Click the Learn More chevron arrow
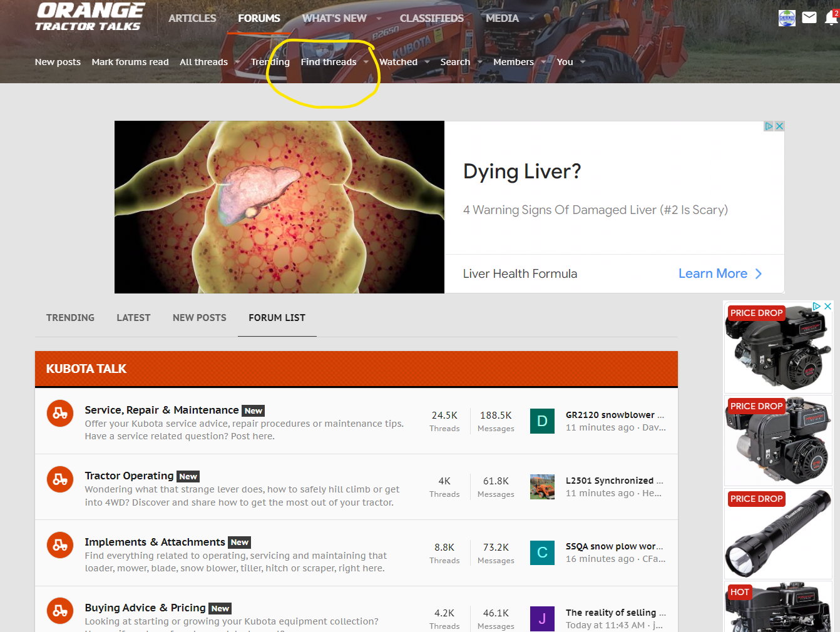This screenshot has width=840, height=632. click(759, 273)
